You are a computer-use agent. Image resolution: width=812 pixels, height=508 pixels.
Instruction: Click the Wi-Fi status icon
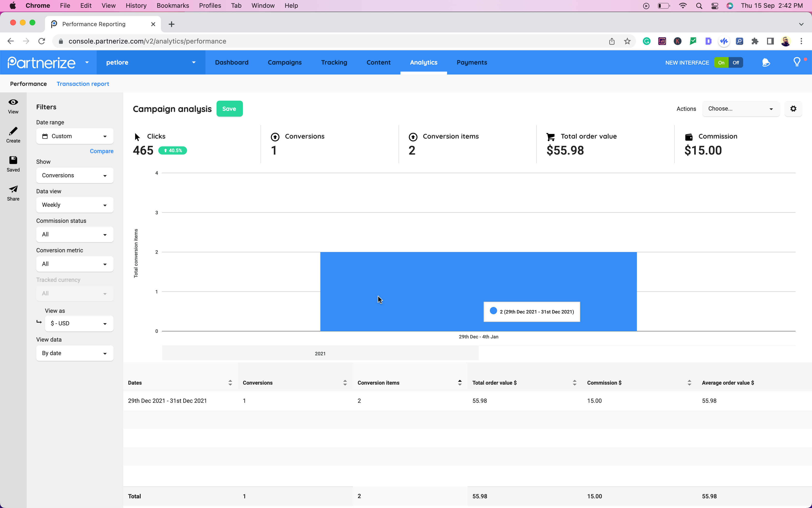pos(683,6)
